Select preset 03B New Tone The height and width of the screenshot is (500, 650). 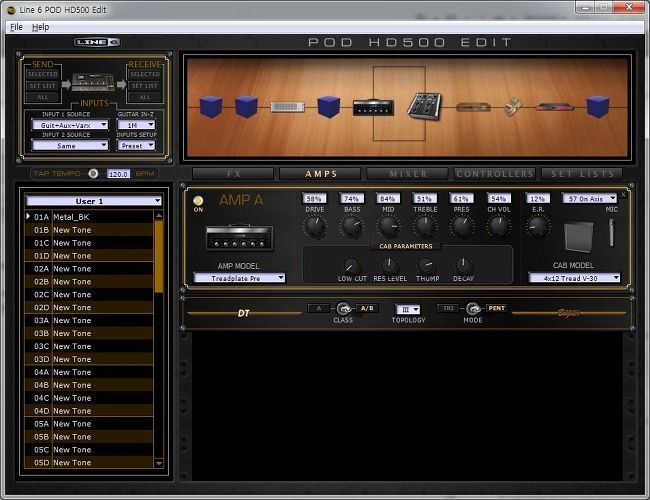tap(89, 333)
